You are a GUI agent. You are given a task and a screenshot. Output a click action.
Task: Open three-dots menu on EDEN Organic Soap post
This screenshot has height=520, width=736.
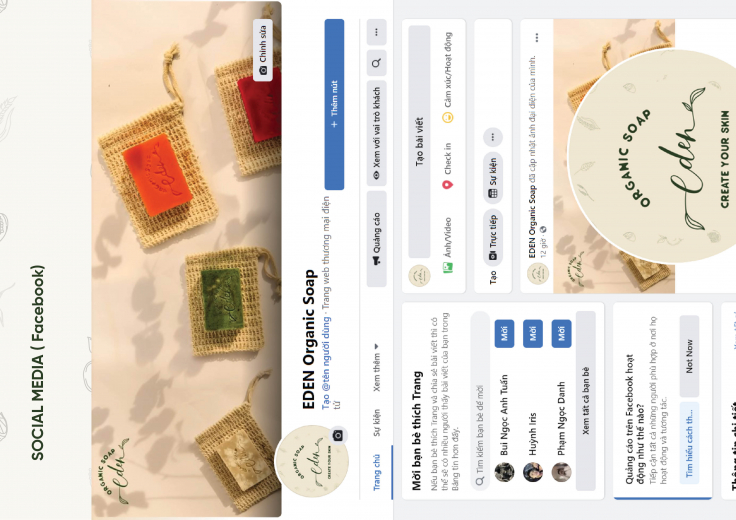(x=537, y=37)
